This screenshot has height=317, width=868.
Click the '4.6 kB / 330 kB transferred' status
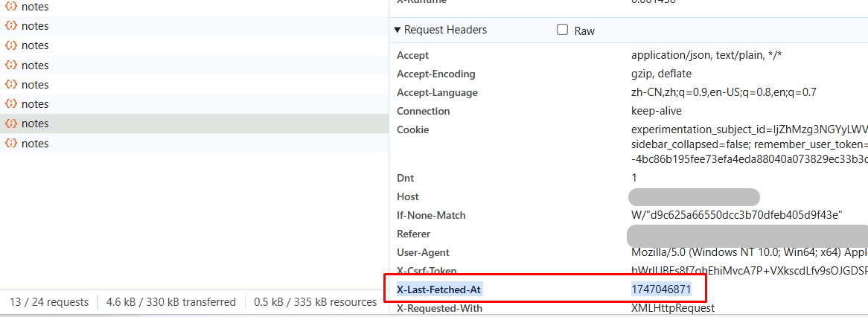171,302
